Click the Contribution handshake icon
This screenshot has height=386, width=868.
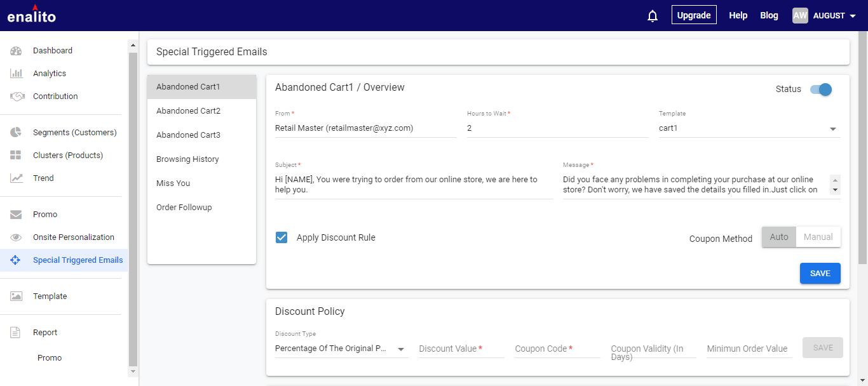click(x=17, y=96)
